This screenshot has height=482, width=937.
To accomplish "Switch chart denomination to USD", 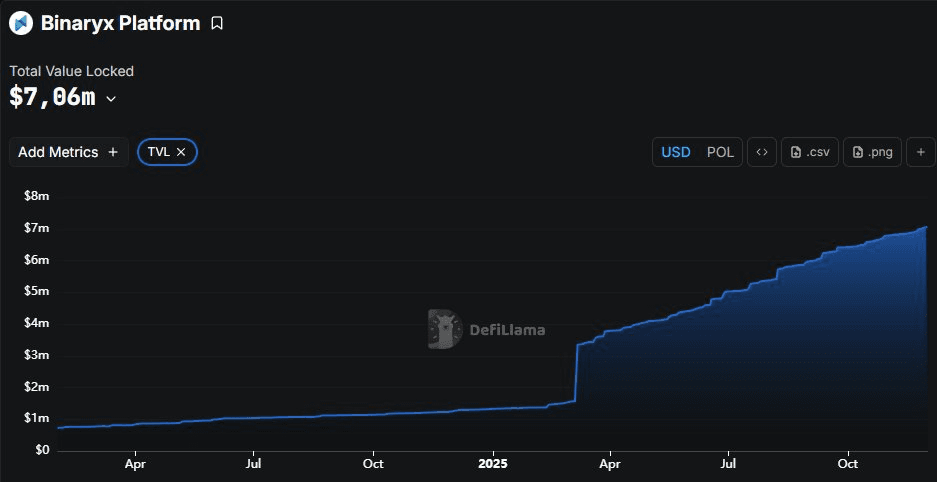I will click(676, 152).
